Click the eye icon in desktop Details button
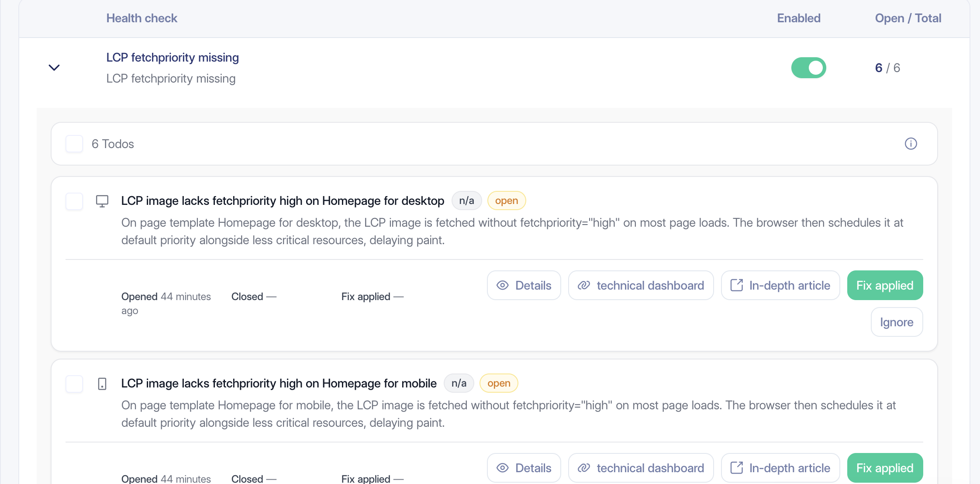Image resolution: width=980 pixels, height=484 pixels. 503,285
